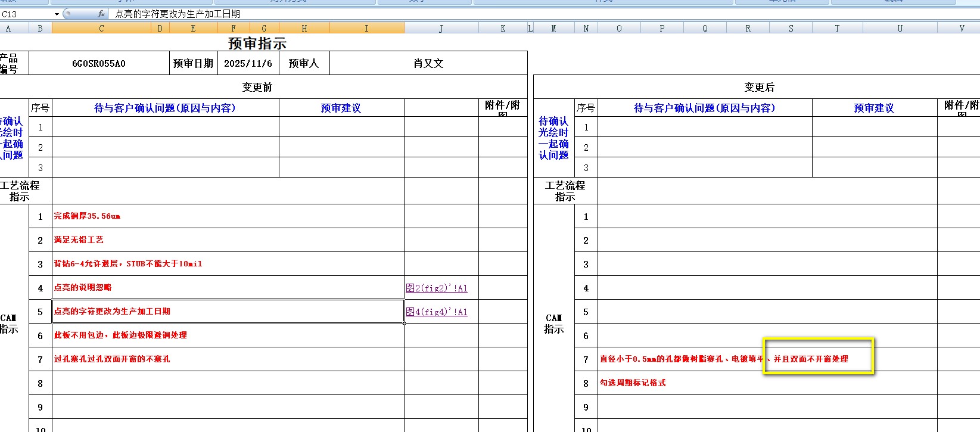980x432 pixels.
Task: Click the formula bar text 点亮的字符更改为生产加工日期
Action: click(178, 14)
